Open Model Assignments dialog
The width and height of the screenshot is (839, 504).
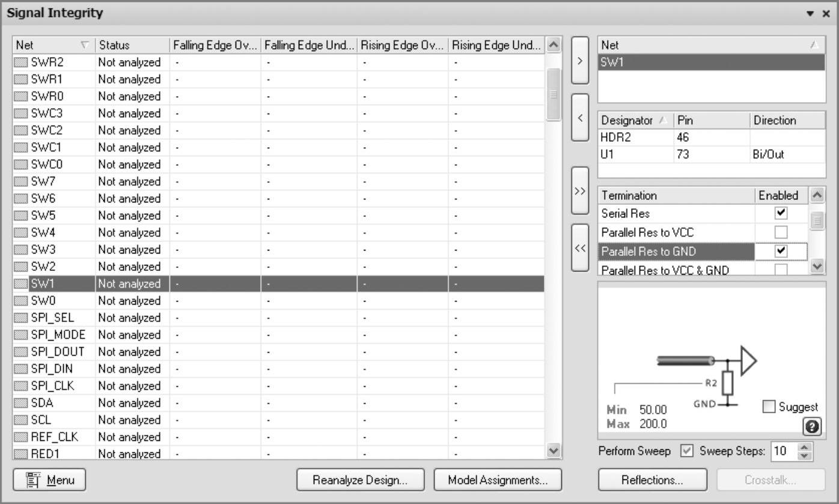point(498,480)
